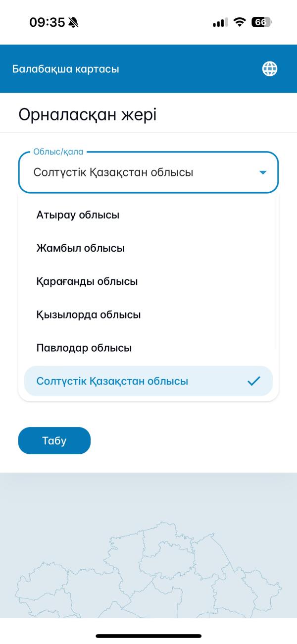297x644 pixels.
Task: Tap the battery indicator icon
Action: pyautogui.click(x=262, y=22)
